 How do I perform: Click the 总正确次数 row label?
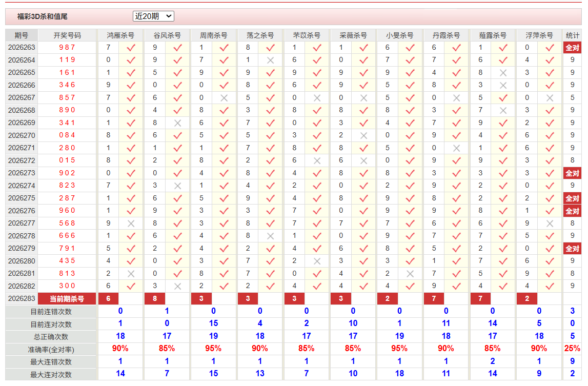pyautogui.click(x=51, y=337)
